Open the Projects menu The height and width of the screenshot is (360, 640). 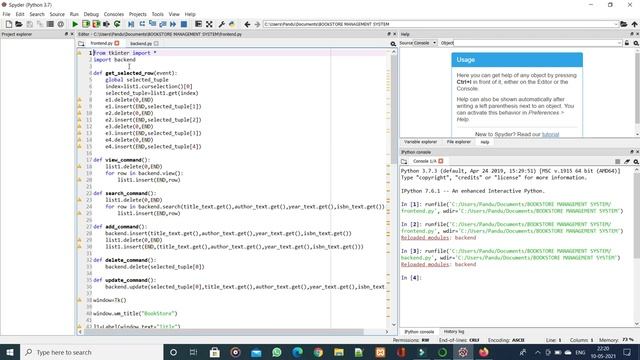pos(138,14)
